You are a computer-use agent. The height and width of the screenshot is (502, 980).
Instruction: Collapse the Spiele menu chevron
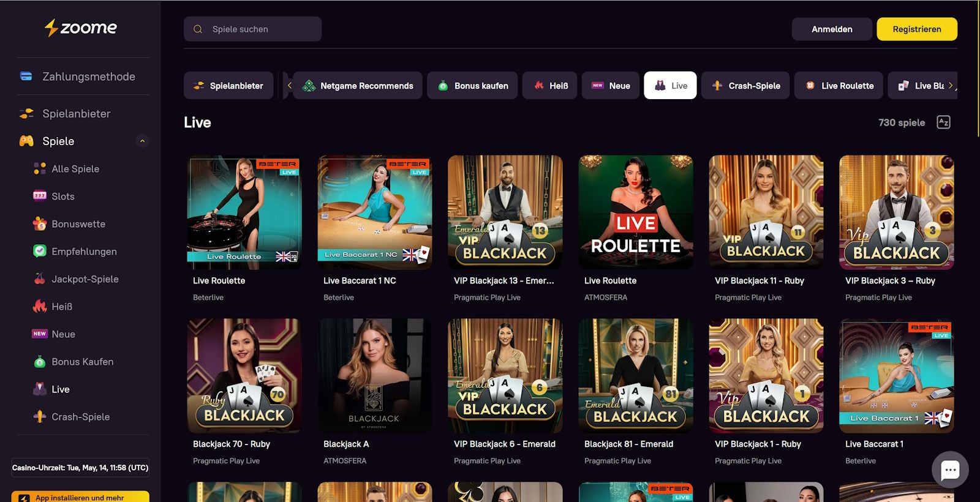[x=142, y=141]
